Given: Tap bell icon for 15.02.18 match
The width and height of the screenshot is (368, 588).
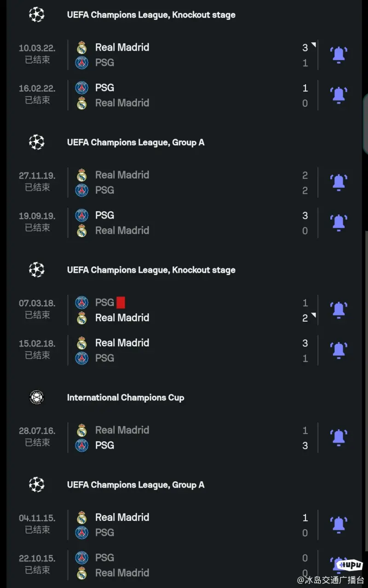Looking at the screenshot, I should pyautogui.click(x=339, y=351).
